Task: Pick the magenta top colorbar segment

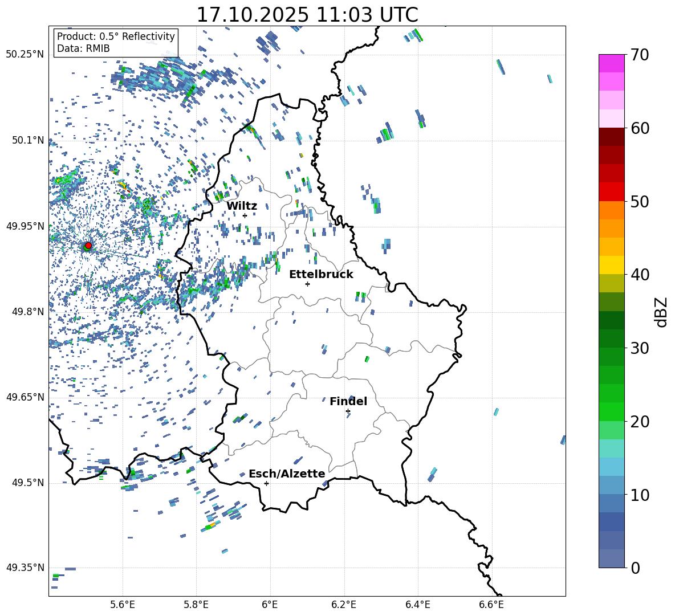Action: [x=611, y=63]
